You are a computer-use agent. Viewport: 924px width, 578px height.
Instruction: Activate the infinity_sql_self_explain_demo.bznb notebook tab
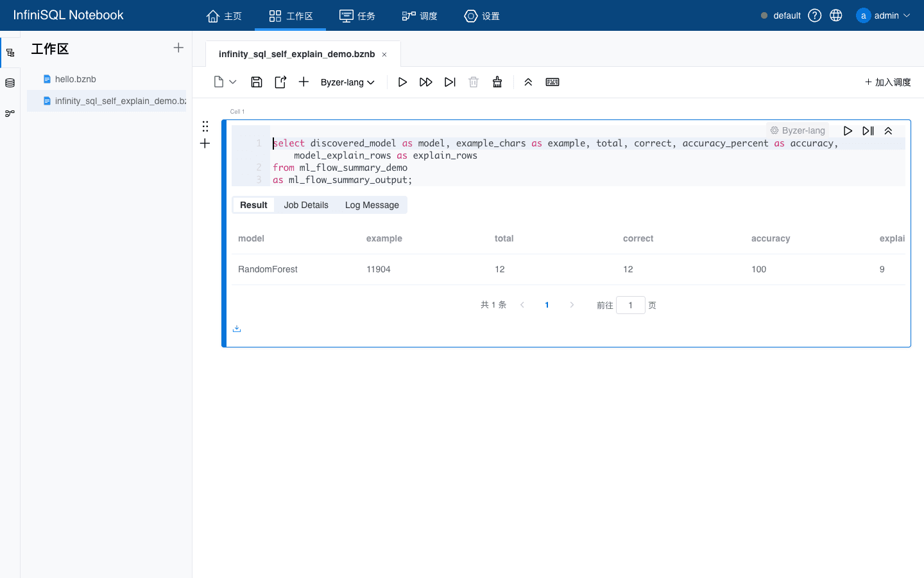tap(296, 54)
